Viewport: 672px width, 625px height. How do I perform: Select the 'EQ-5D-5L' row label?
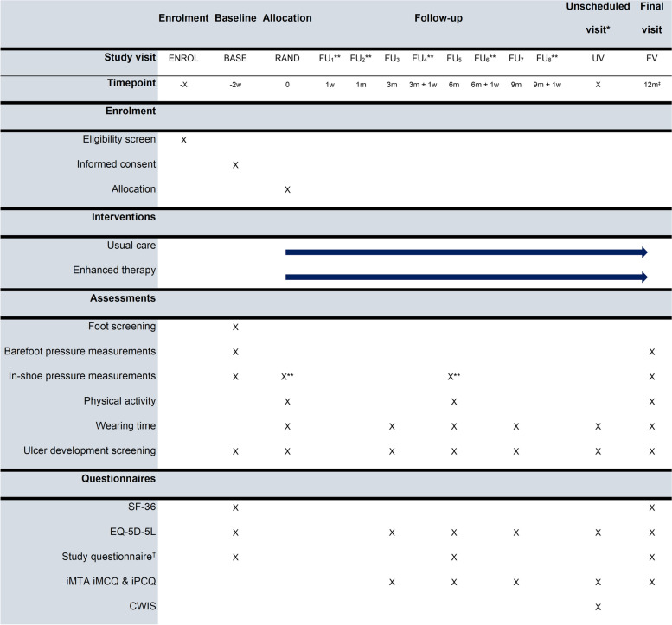click(133, 532)
